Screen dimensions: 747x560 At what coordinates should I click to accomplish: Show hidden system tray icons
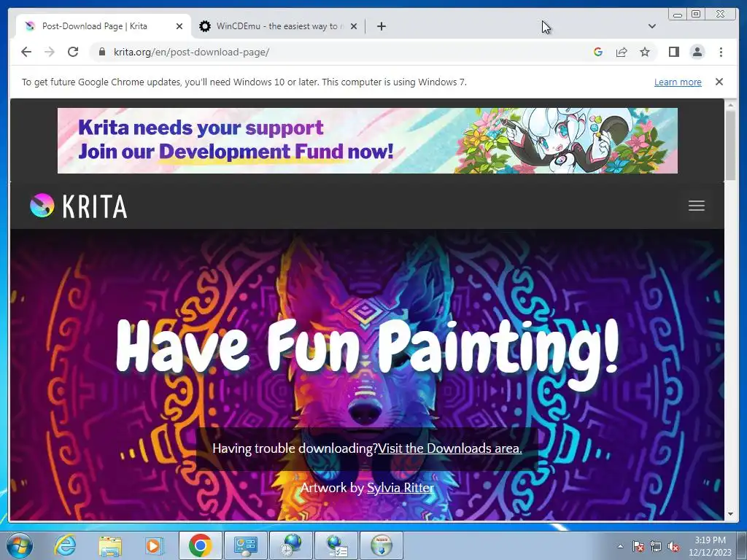[620, 546]
